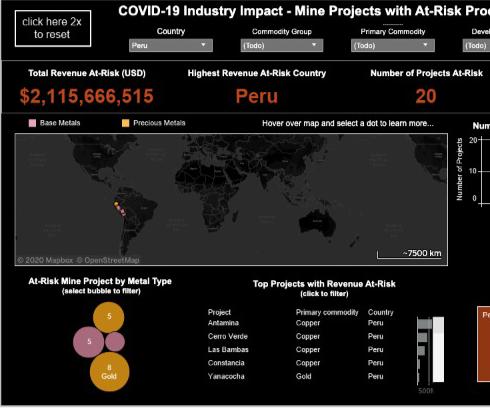Select the large pink bubble labeled 5
The width and height of the screenshot is (490, 408).
coord(88,342)
